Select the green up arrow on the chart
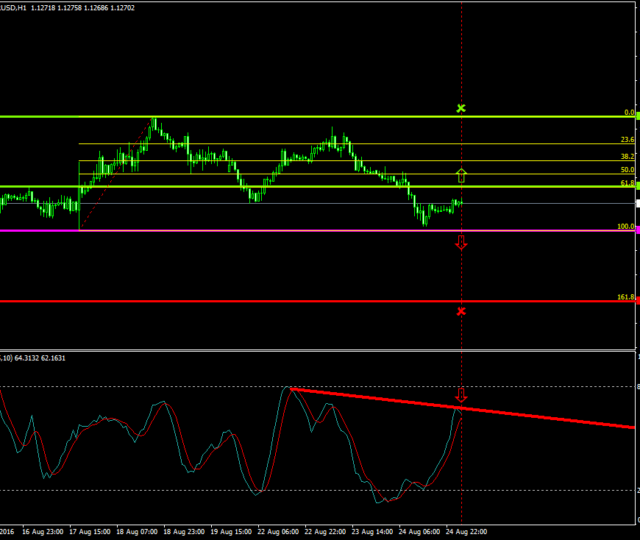 pos(461,176)
